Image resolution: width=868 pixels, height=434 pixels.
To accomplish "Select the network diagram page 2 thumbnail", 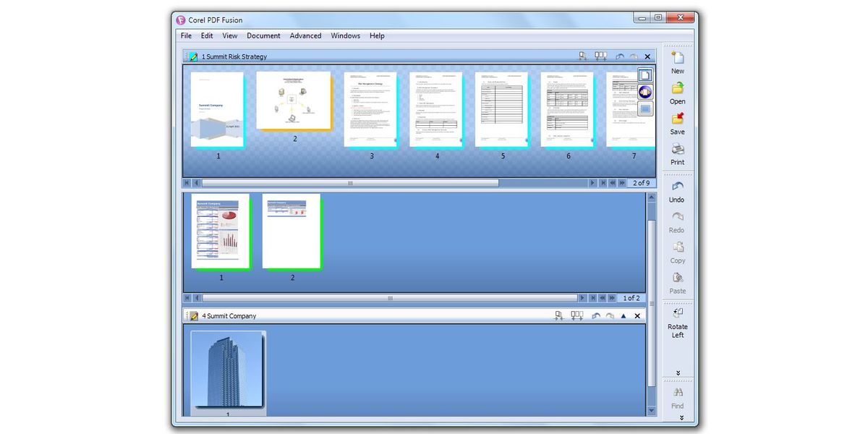I will (x=294, y=101).
